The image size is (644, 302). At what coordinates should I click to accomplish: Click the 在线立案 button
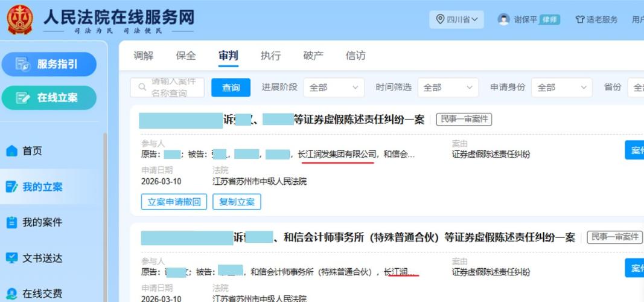[x=49, y=98]
